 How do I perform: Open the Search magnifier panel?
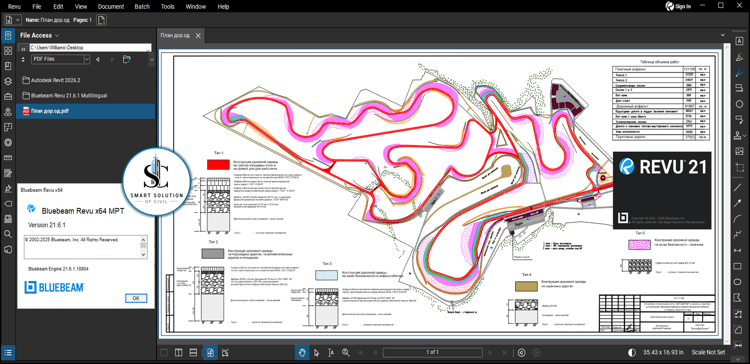(8, 234)
